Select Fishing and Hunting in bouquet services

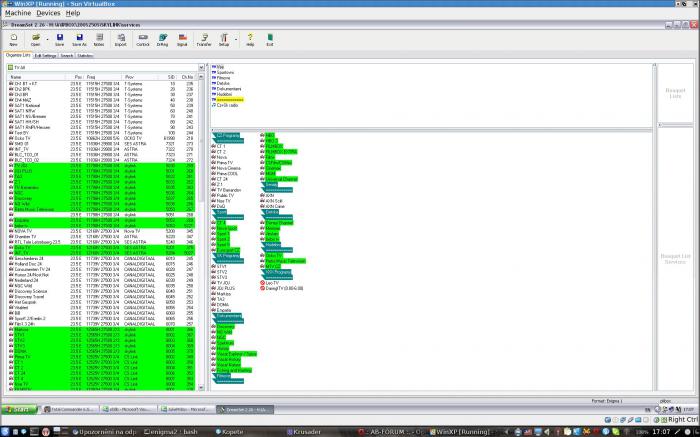234,370
